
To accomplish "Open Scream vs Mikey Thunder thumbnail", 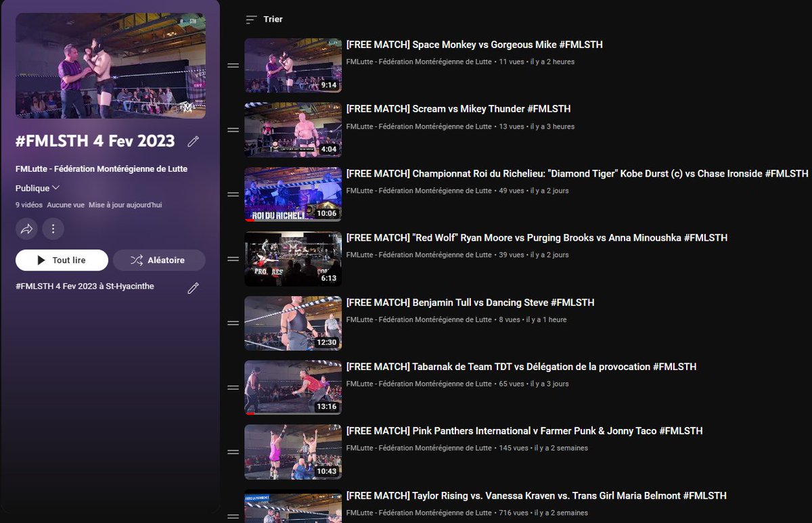I will point(293,130).
